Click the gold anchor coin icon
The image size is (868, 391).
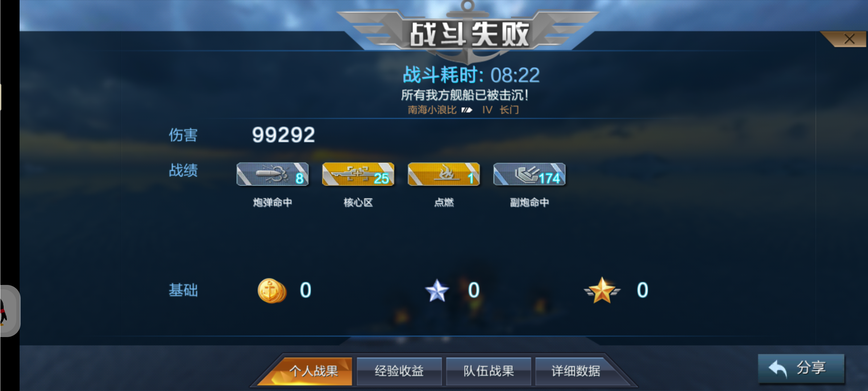[x=272, y=290]
